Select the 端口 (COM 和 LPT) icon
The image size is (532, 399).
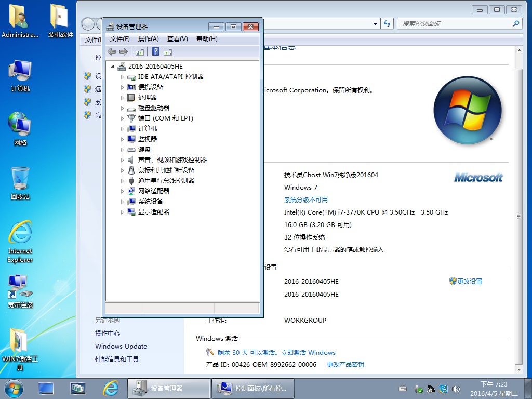[131, 118]
